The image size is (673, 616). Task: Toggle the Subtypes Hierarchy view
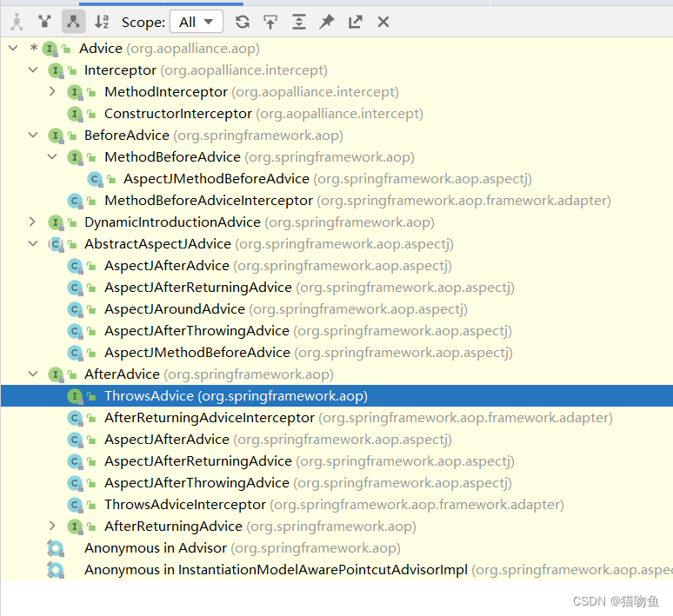(x=73, y=22)
